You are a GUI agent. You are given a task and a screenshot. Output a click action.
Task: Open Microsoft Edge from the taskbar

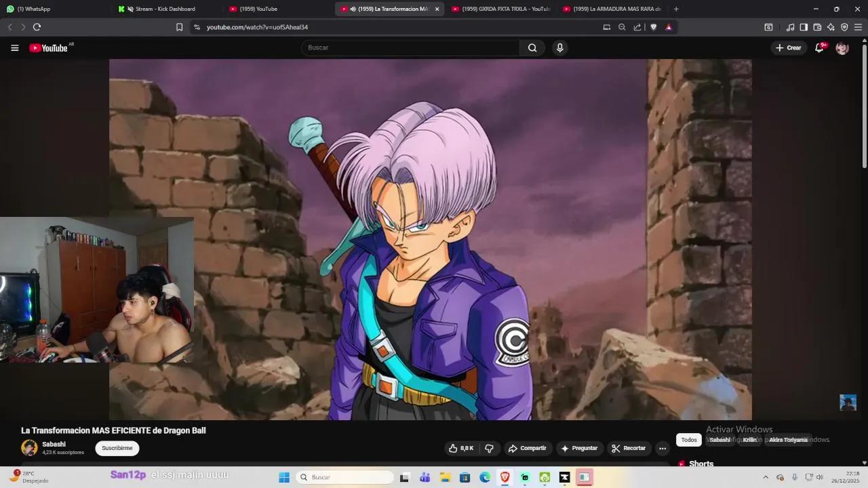[x=485, y=477]
